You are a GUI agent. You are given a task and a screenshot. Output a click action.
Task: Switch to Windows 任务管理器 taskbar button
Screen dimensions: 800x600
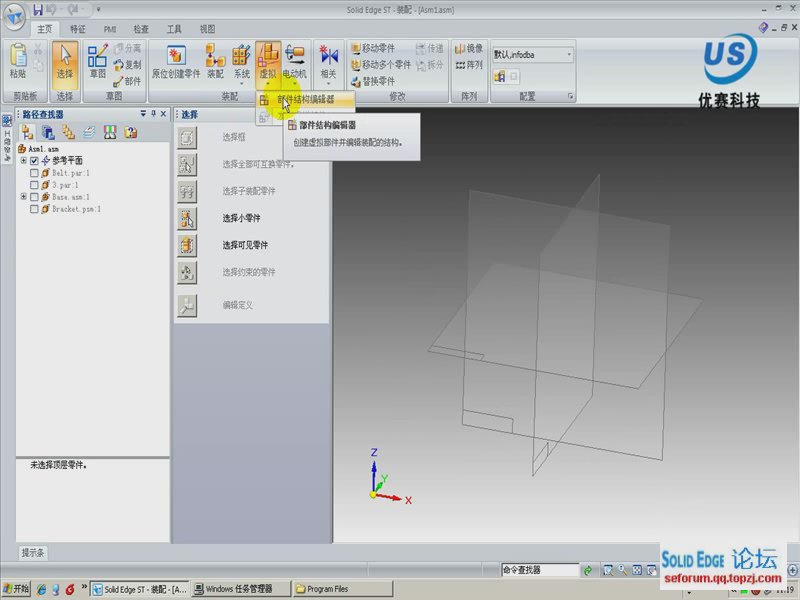pos(241,589)
